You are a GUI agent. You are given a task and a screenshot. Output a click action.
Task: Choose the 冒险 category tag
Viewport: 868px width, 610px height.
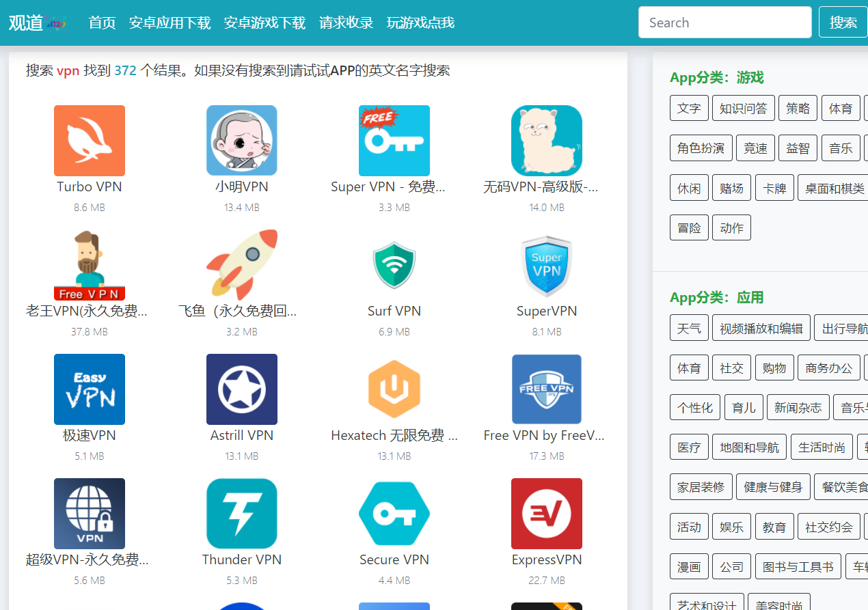pyautogui.click(x=689, y=227)
